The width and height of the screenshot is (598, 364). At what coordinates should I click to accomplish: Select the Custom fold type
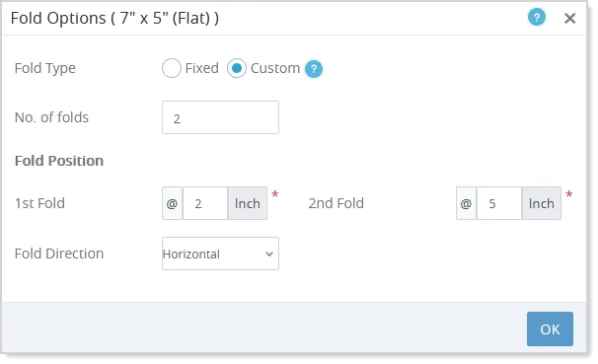click(x=237, y=68)
